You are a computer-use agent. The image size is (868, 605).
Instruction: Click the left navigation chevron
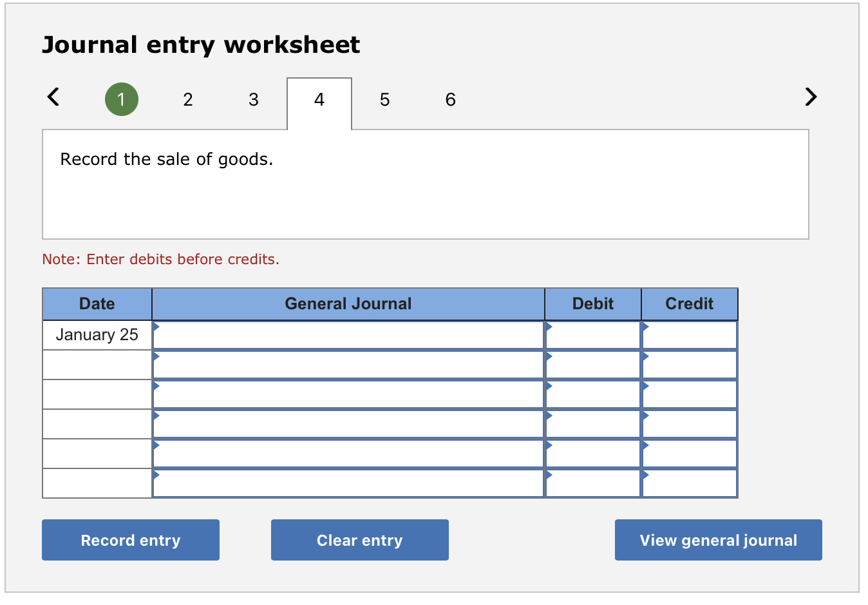click(53, 97)
